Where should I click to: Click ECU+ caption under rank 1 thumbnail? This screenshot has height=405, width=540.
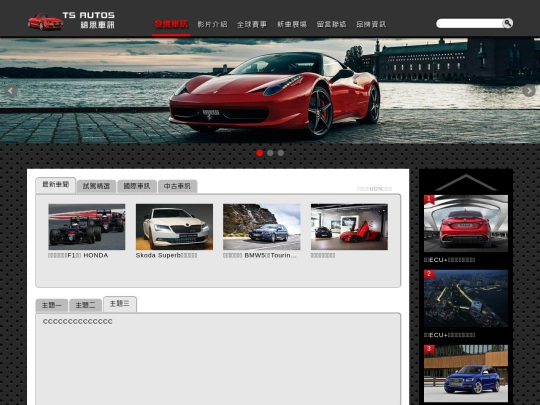tap(449, 260)
